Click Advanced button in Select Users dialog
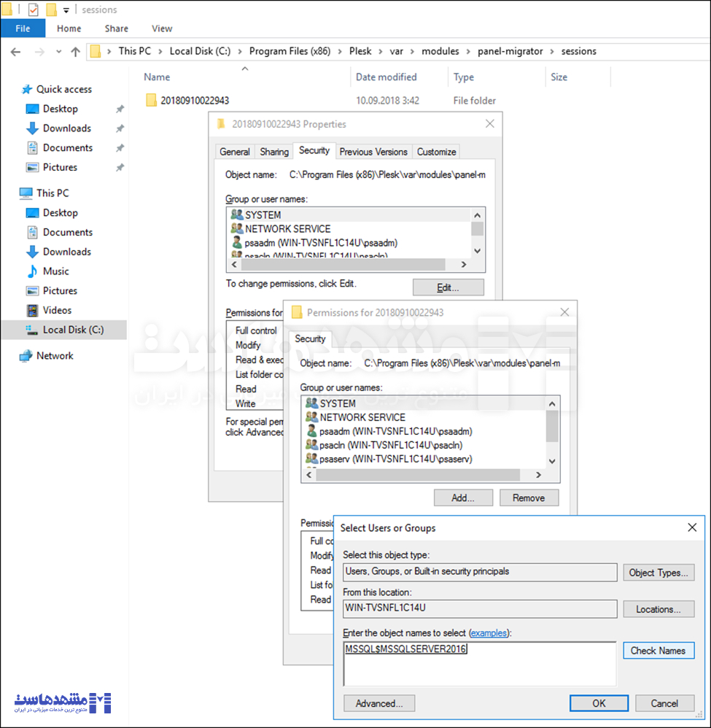The image size is (711, 728). [379, 703]
